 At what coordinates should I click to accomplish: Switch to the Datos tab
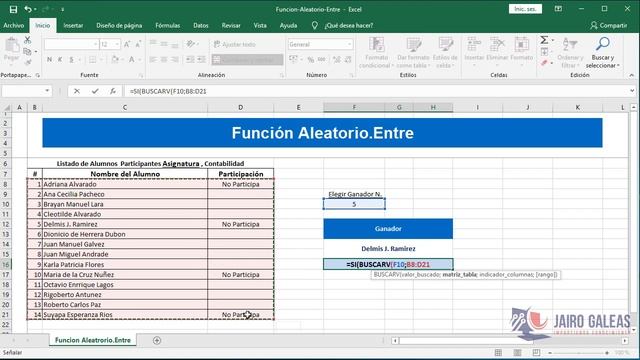click(200, 25)
